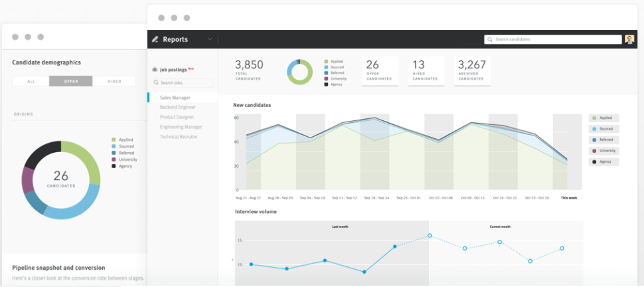Click purple University segment of large donut
The image size is (644, 287).
27,180
